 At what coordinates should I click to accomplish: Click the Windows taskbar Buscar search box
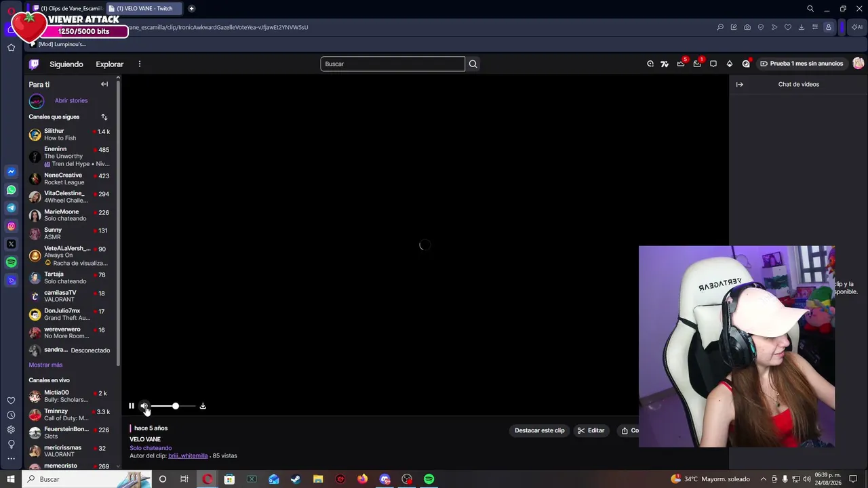pyautogui.click(x=86, y=479)
